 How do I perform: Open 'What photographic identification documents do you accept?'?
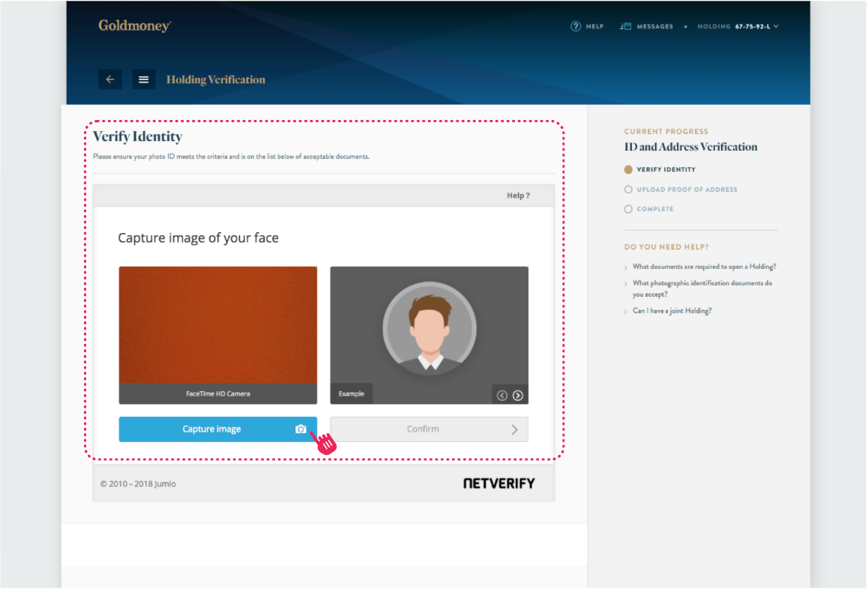(702, 289)
